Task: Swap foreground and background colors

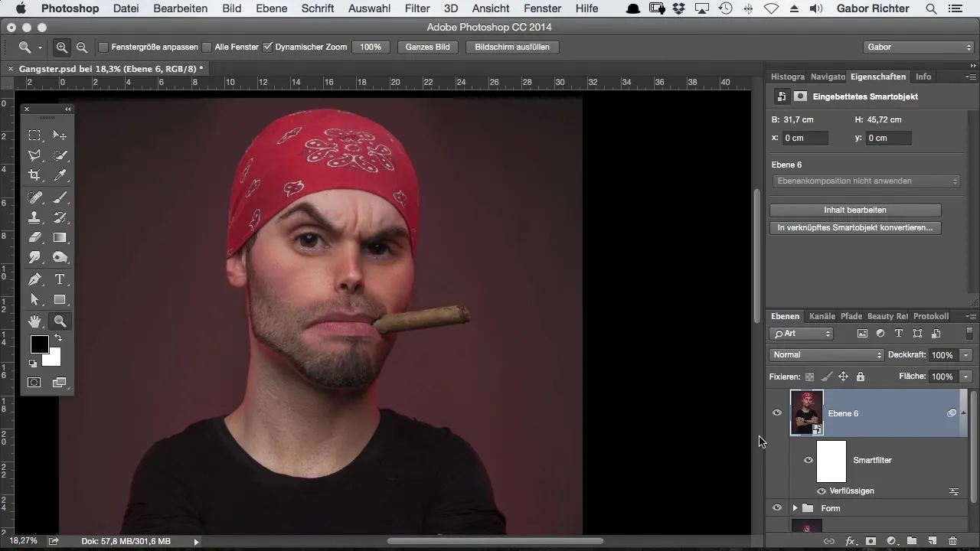Action: (x=57, y=338)
